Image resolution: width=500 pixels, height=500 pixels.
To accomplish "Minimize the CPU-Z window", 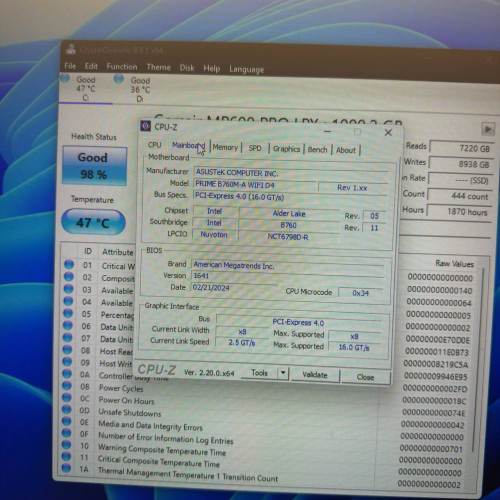I will pyautogui.click(x=327, y=131).
